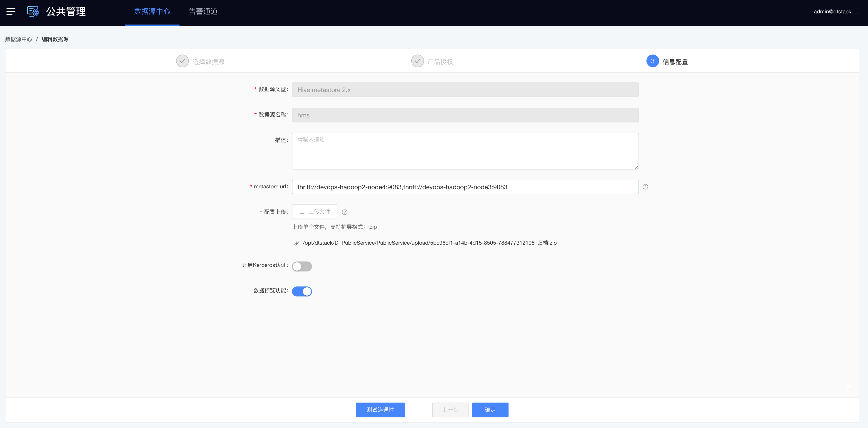
Task: Click the 数据源类型 label
Action: (272, 89)
